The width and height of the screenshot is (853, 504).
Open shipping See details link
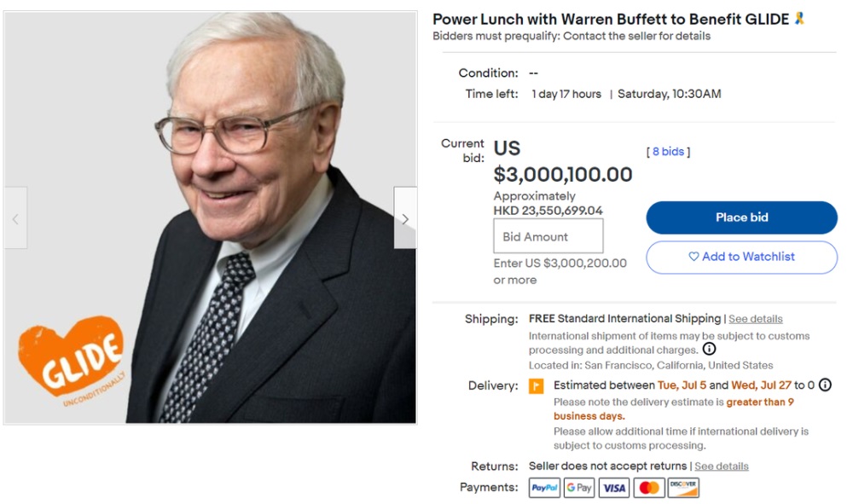point(755,319)
